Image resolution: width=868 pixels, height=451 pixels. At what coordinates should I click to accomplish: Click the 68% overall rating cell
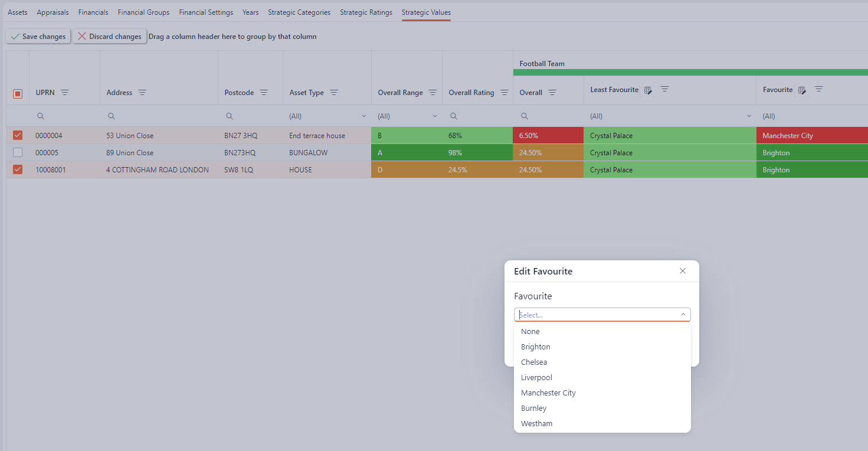(x=478, y=136)
